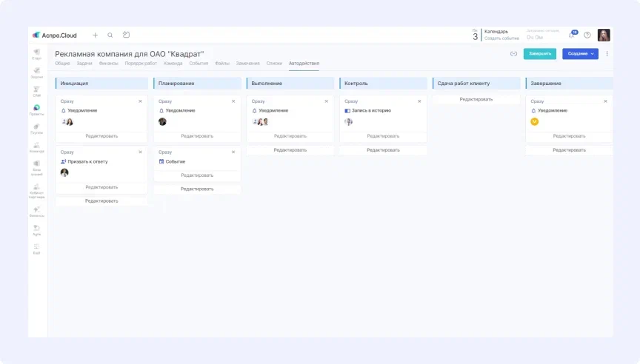
Task: Expand the Создание dropdown button
Action: point(580,53)
